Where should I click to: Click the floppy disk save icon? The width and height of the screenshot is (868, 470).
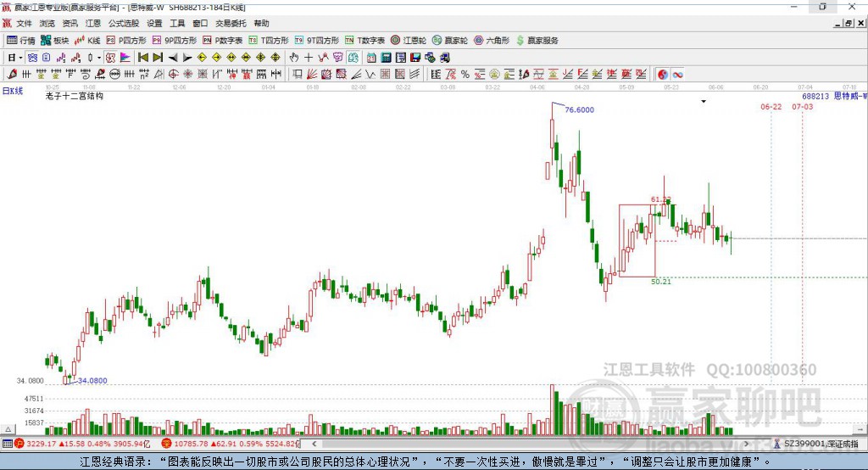pos(415,58)
